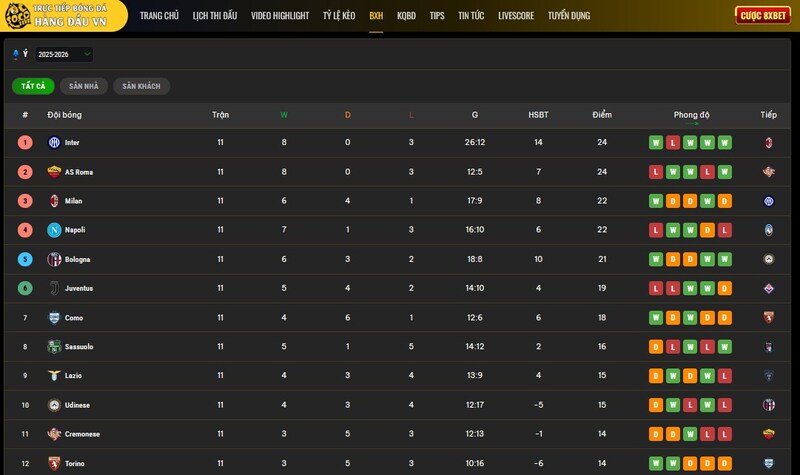The image size is (800, 475).
Task: Click the Sassuolo team badge
Action: [x=54, y=347]
